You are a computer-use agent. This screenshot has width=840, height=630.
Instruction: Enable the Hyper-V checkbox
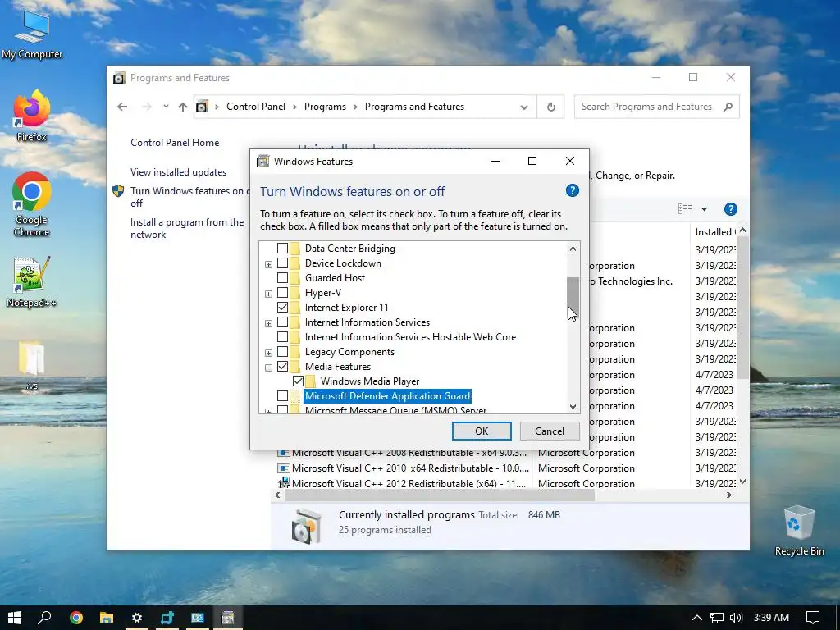point(282,293)
